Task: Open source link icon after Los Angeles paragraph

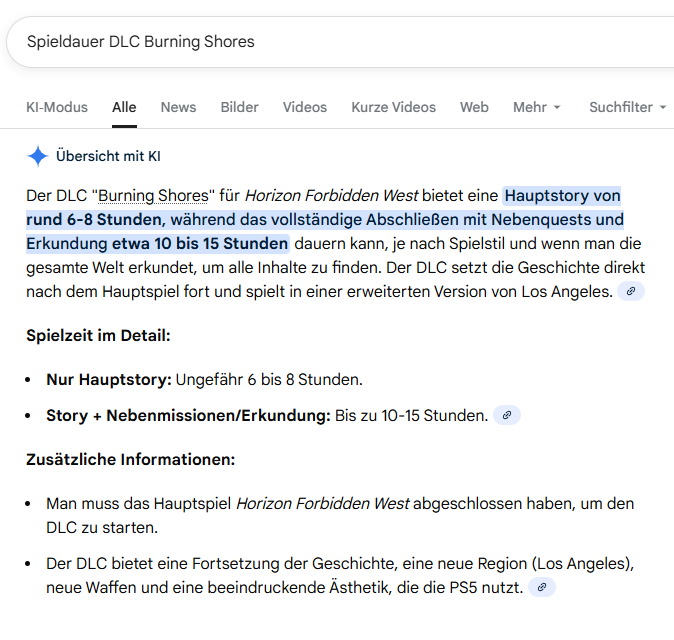Action: point(630,291)
